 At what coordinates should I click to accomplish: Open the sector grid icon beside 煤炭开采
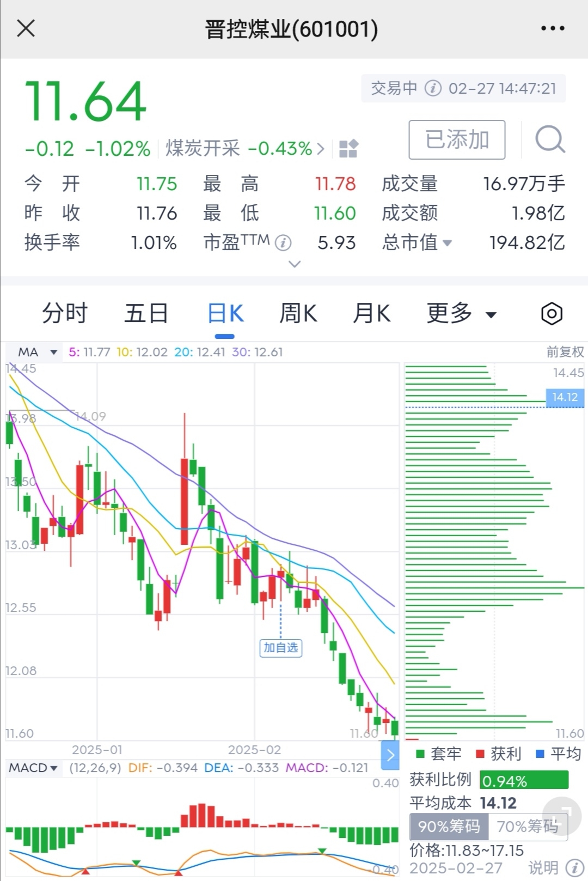click(348, 148)
